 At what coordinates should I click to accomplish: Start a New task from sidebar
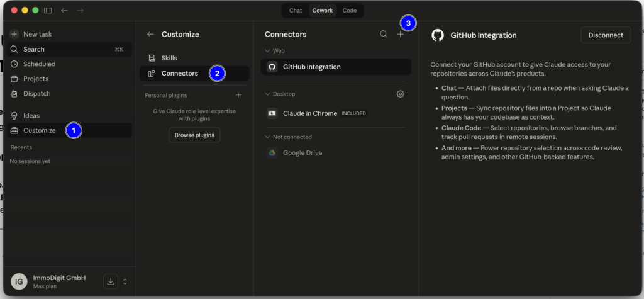pos(38,34)
